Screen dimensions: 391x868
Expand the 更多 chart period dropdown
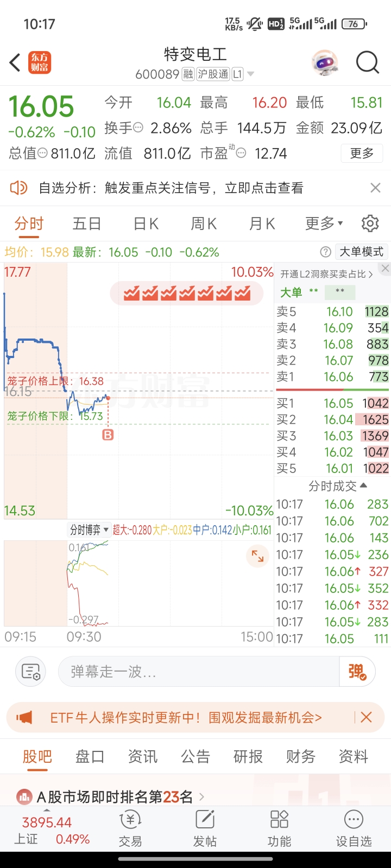click(324, 224)
